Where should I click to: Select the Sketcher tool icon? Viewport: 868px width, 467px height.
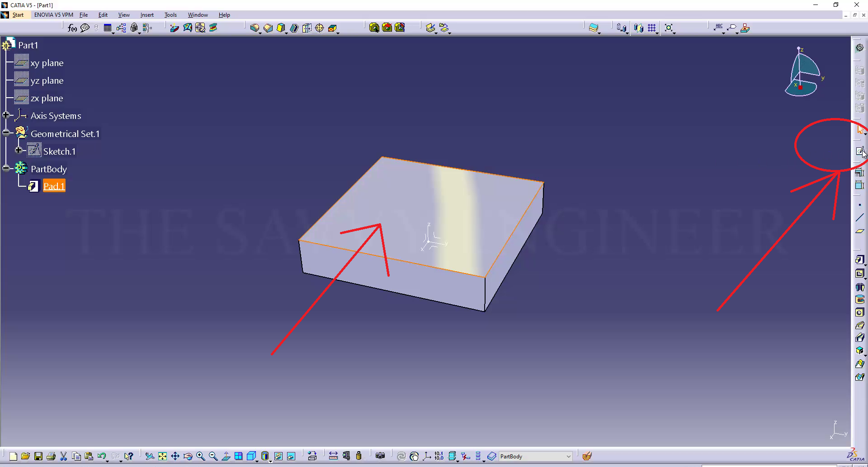(x=860, y=151)
